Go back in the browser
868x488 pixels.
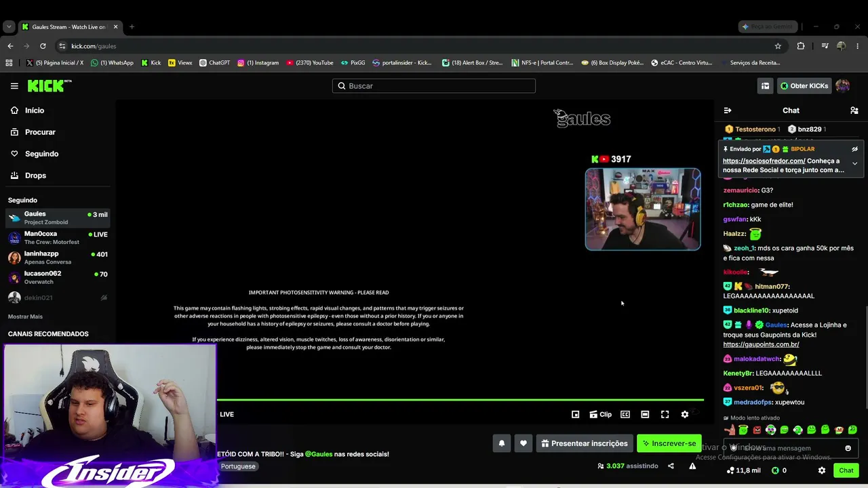[x=10, y=46]
